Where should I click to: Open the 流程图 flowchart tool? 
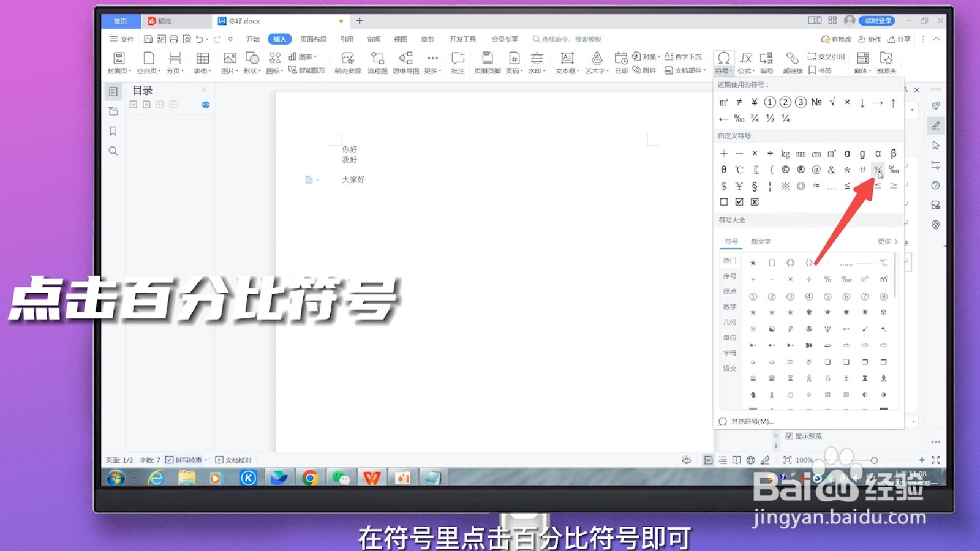coord(377,62)
